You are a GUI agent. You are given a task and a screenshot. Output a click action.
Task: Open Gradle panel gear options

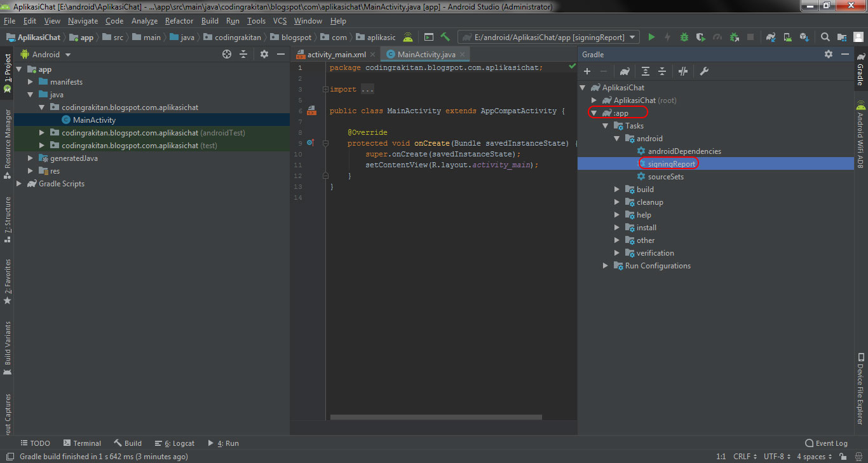pyautogui.click(x=829, y=55)
